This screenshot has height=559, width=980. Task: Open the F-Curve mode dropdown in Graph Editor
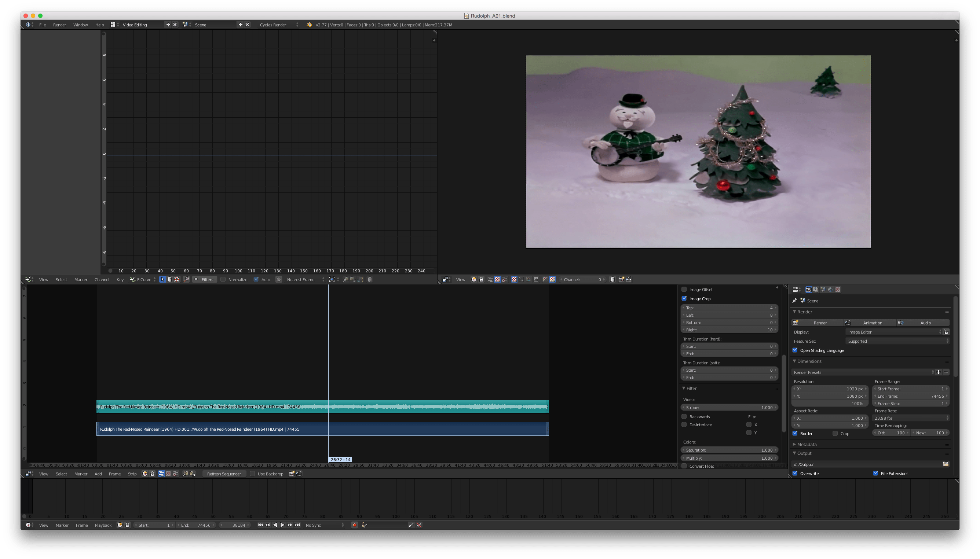click(143, 279)
